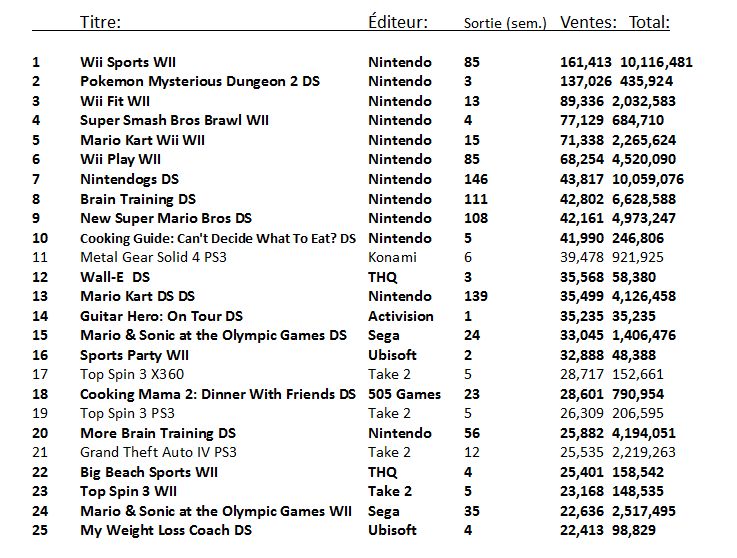737x558 pixels.
Task: Select Cooking Mama 2: Dinner With Friends DS
Action: [x=218, y=394]
